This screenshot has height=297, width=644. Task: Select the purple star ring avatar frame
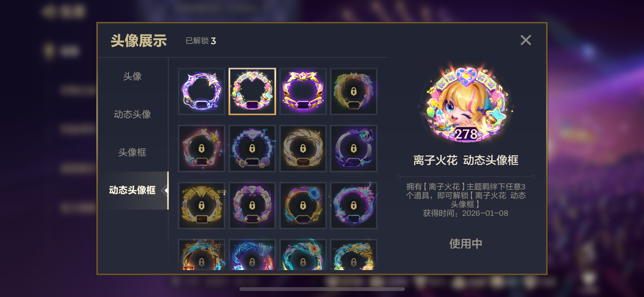[201, 91]
